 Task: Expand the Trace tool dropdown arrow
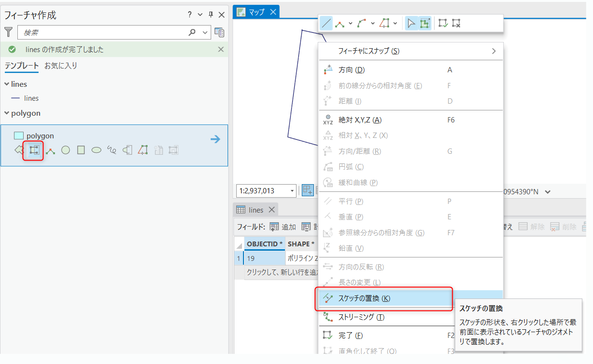pyautogui.click(x=395, y=23)
